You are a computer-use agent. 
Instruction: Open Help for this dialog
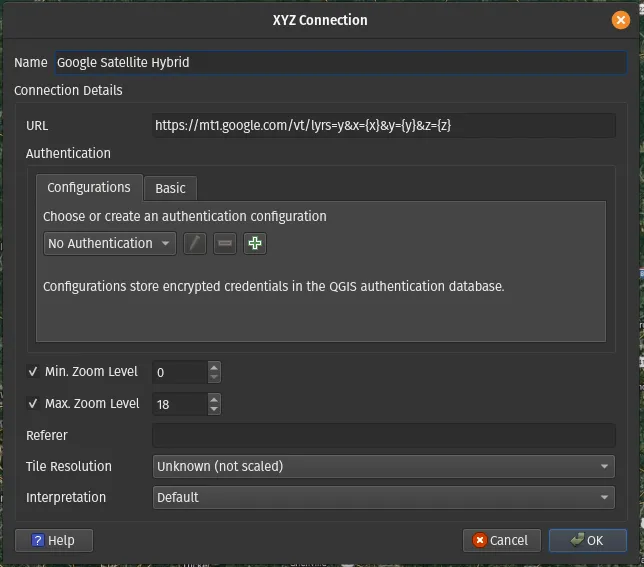click(53, 540)
